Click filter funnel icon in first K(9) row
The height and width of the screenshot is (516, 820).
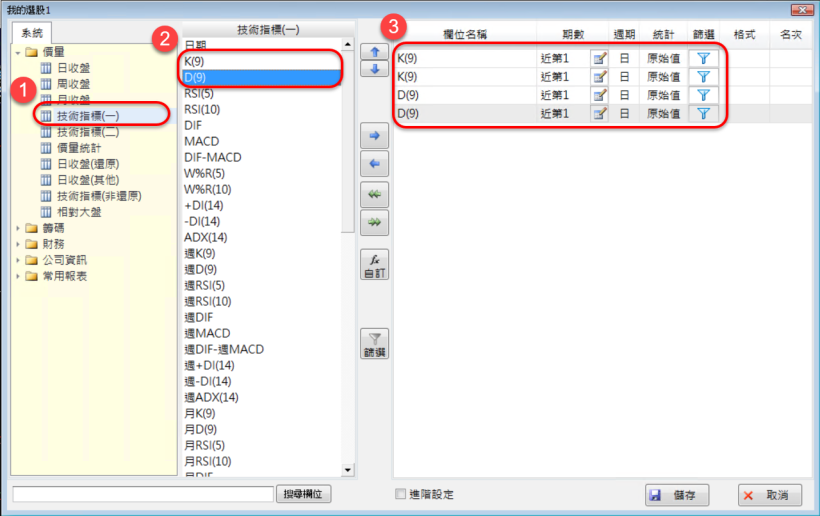703,58
